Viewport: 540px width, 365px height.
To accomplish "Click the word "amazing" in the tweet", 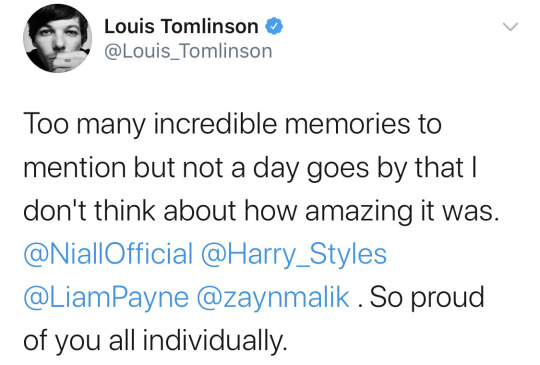I will pyautogui.click(x=359, y=212).
